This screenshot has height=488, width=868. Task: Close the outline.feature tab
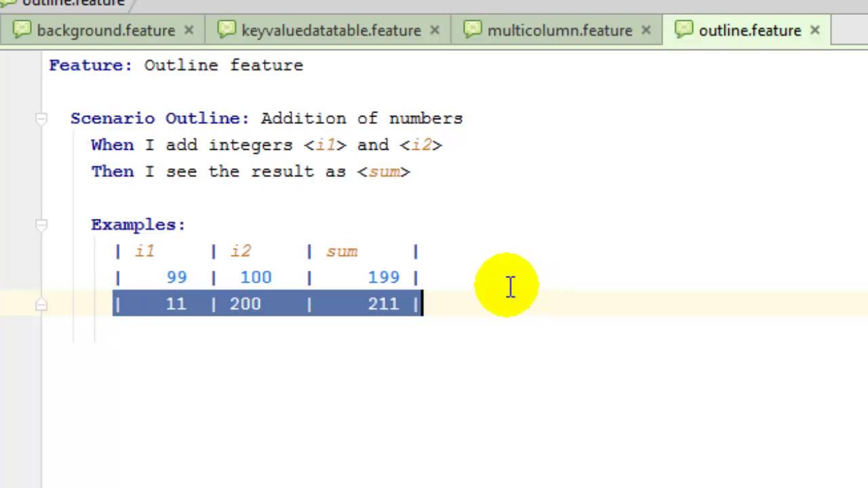(815, 30)
